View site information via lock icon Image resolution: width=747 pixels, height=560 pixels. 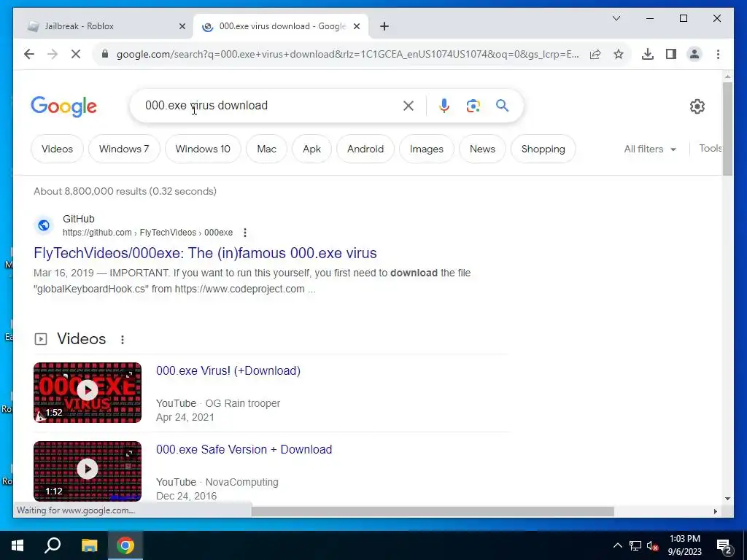pyautogui.click(x=105, y=54)
